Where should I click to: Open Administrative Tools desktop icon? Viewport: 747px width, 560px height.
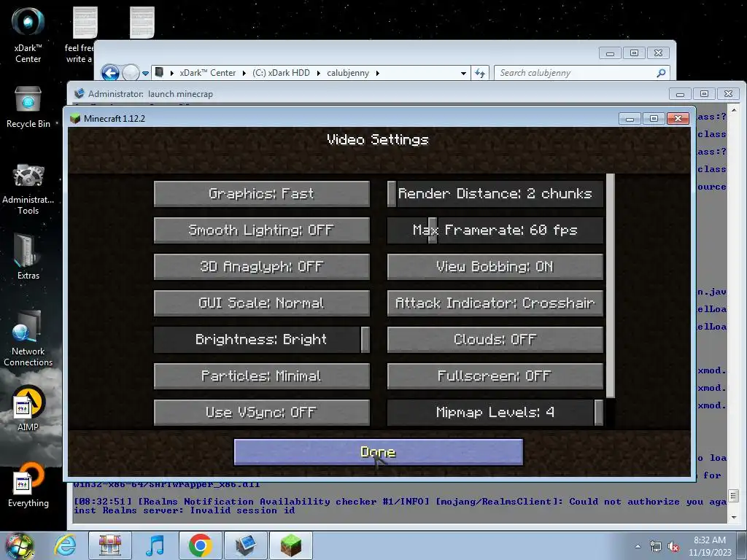click(x=28, y=189)
